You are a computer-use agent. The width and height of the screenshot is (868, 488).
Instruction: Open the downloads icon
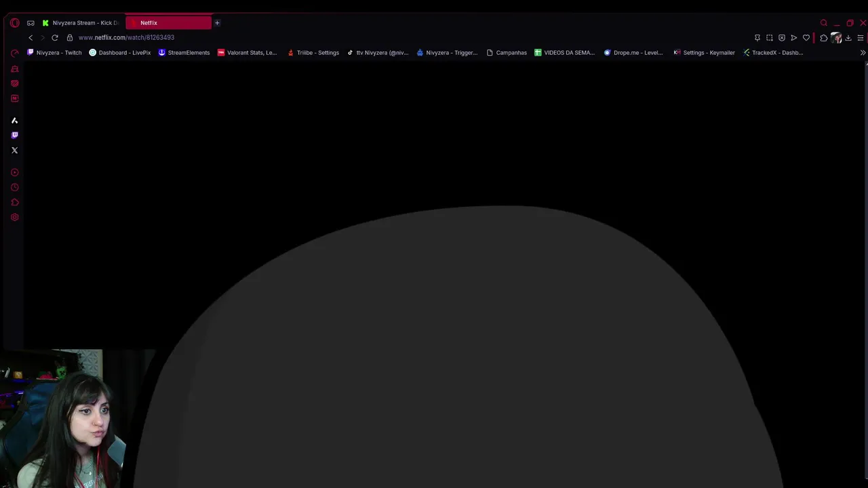[848, 38]
